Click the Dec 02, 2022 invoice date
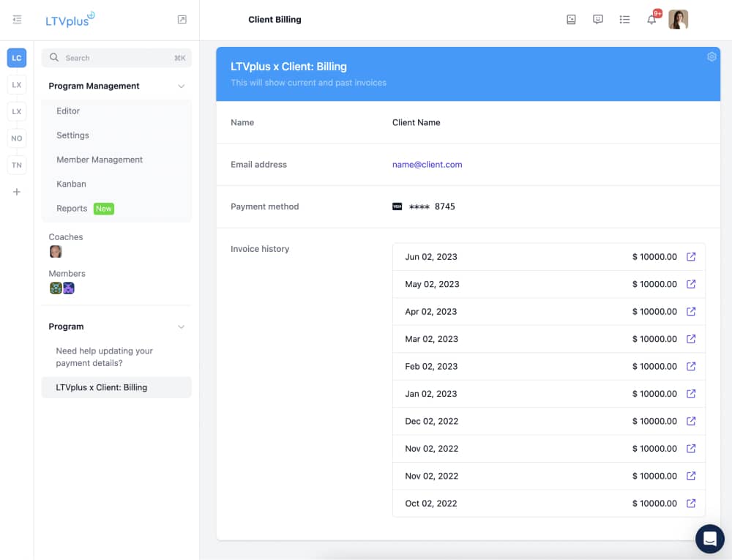732x560 pixels. [x=432, y=421]
